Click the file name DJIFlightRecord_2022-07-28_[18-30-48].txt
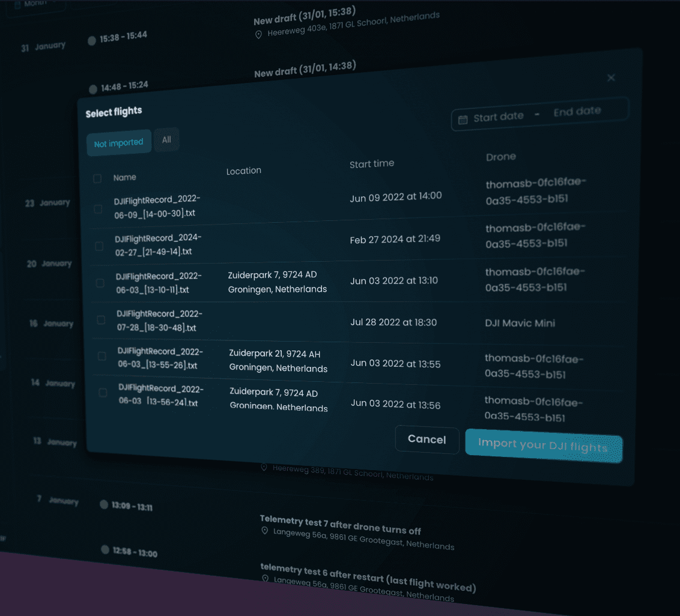The height and width of the screenshot is (616, 680). coord(160,321)
